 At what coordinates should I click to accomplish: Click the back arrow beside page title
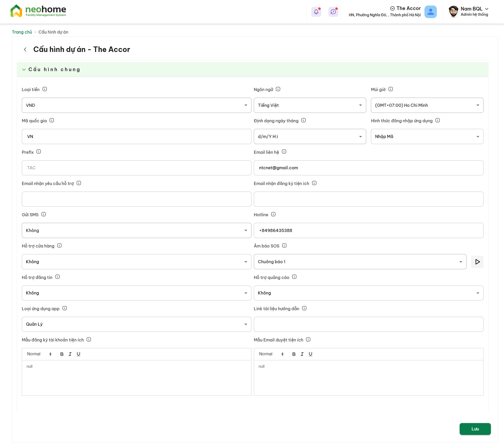tap(25, 49)
